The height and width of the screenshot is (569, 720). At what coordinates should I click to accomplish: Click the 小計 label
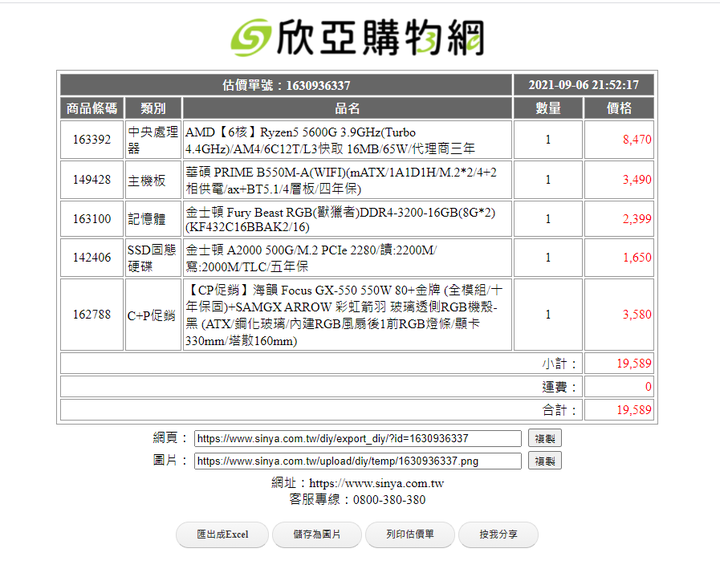pyautogui.click(x=559, y=364)
